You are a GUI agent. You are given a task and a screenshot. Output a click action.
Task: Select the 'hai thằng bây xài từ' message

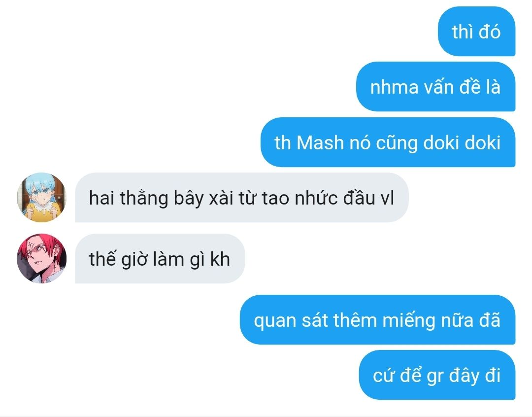[x=241, y=198]
